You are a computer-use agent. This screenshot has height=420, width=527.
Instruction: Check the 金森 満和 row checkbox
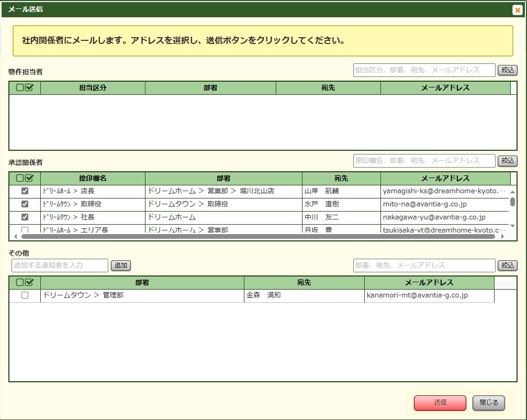(25, 295)
